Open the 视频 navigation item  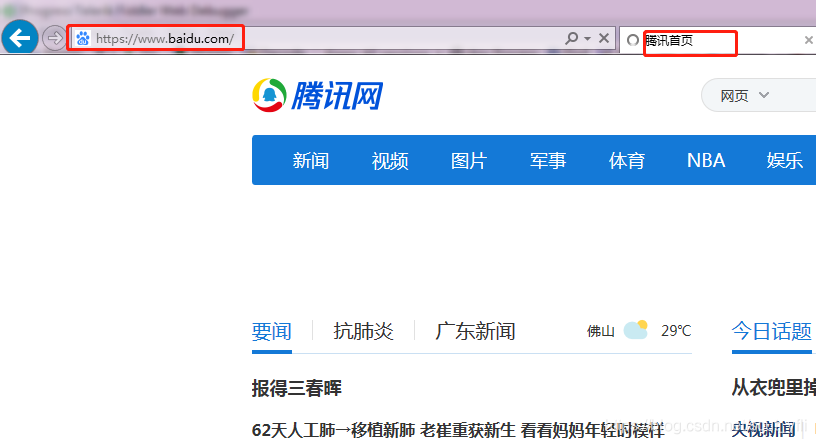point(390,160)
